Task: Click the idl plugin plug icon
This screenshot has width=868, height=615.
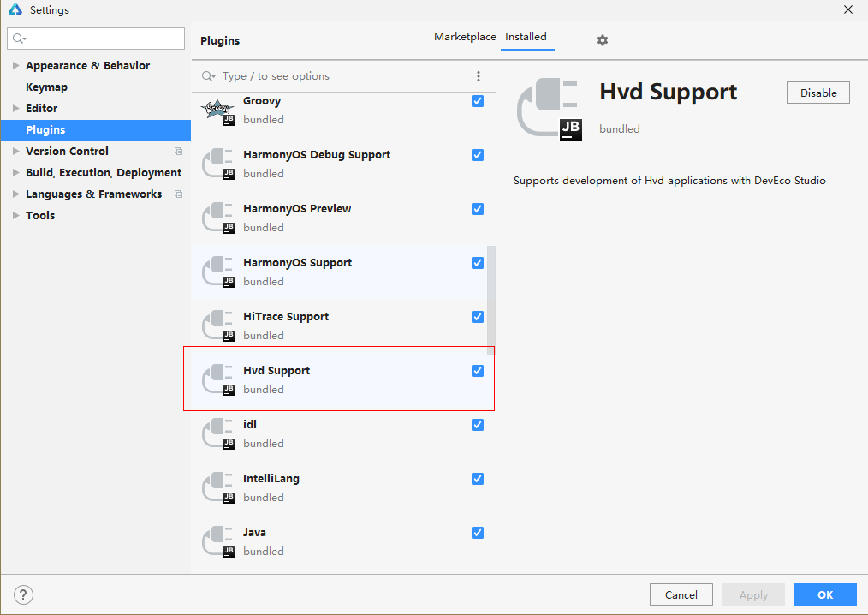Action: tap(218, 433)
